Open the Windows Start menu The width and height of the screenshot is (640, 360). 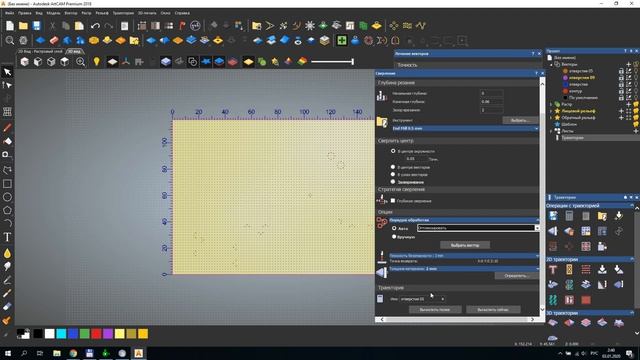7,353
